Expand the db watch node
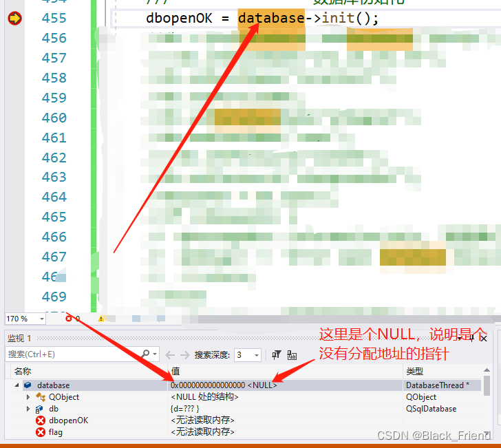This screenshot has height=448, width=501. click(x=28, y=409)
